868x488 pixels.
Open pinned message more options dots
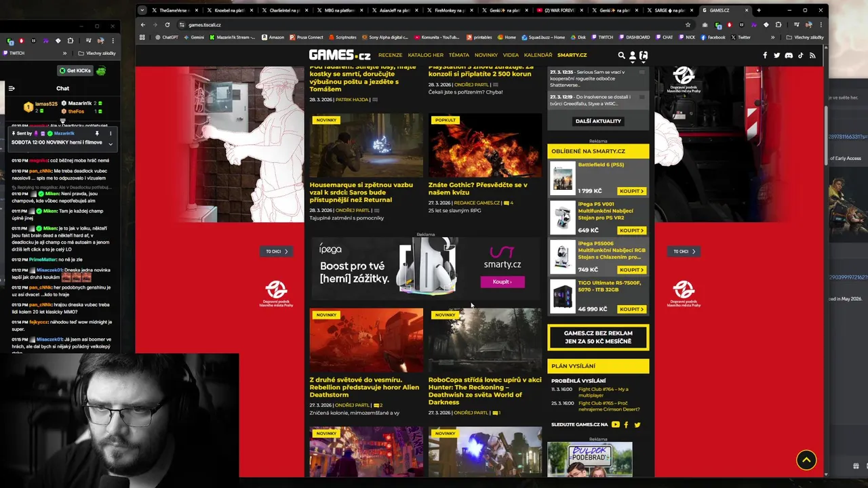pos(111,134)
